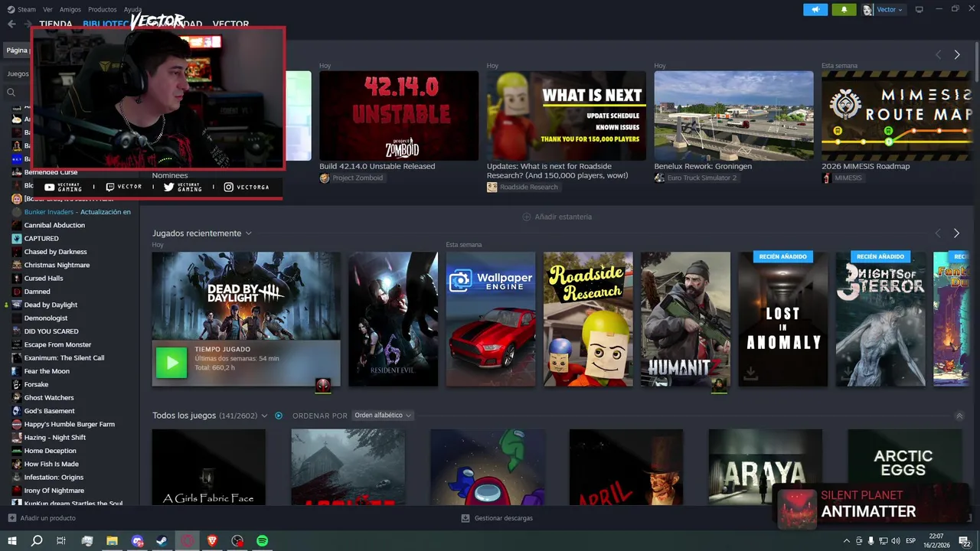The image size is (980, 551).
Task: Select the Lost in Anomaly cover
Action: (782, 319)
